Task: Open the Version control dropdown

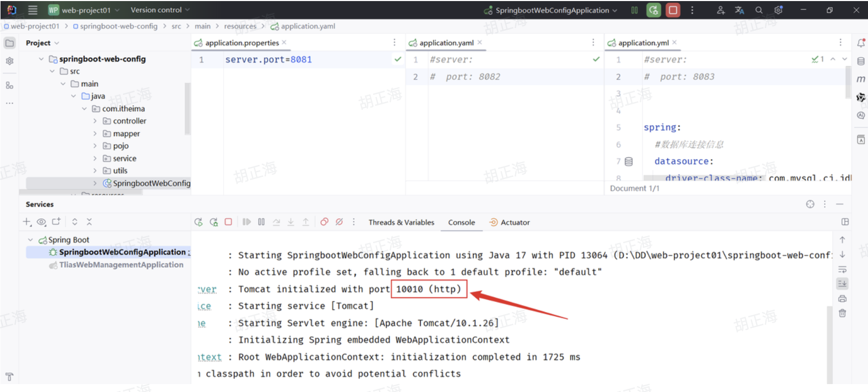Action: coord(160,10)
